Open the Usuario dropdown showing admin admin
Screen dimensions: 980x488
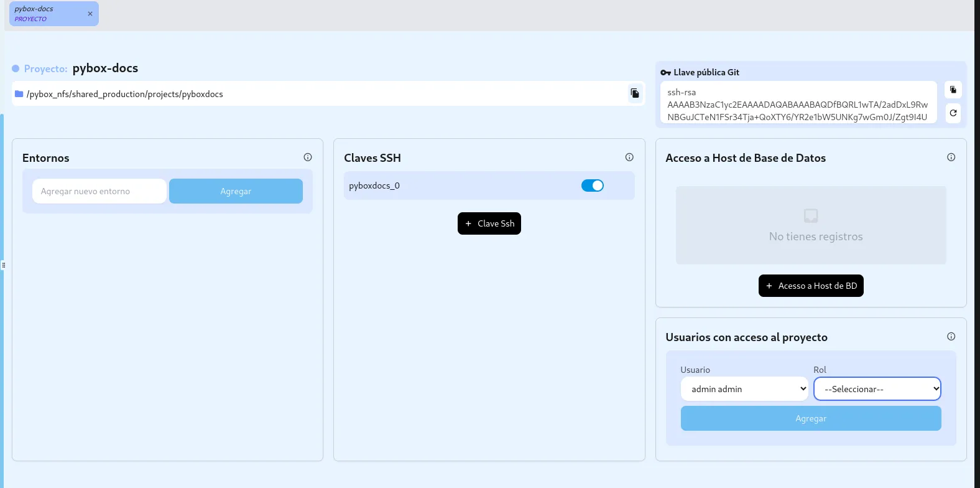point(744,389)
